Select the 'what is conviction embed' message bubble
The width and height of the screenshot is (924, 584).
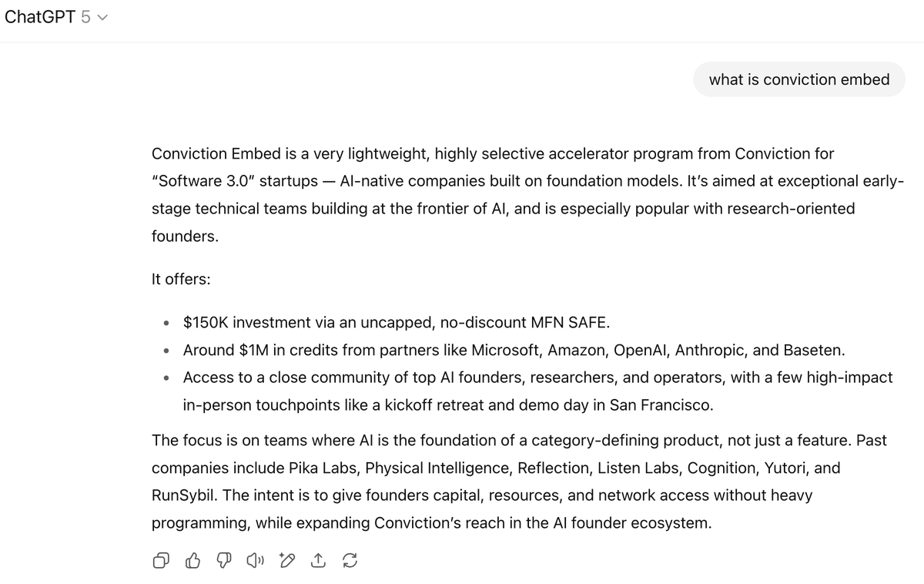(799, 79)
